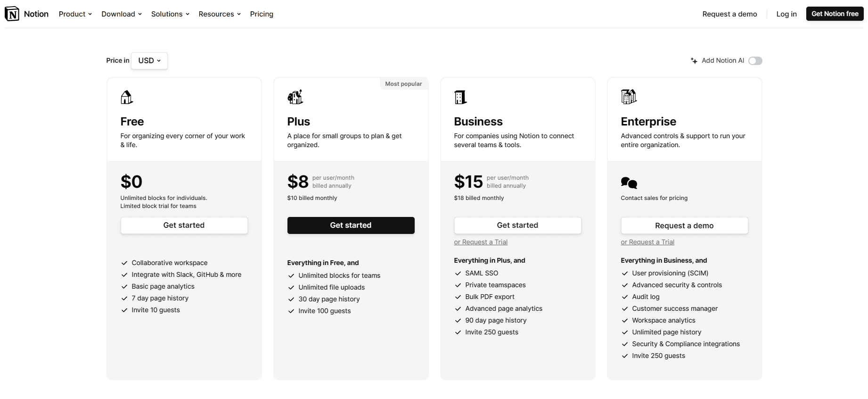Click 'Everything in Free, and' heading
Screen dimensions: 868x399
pos(323,263)
